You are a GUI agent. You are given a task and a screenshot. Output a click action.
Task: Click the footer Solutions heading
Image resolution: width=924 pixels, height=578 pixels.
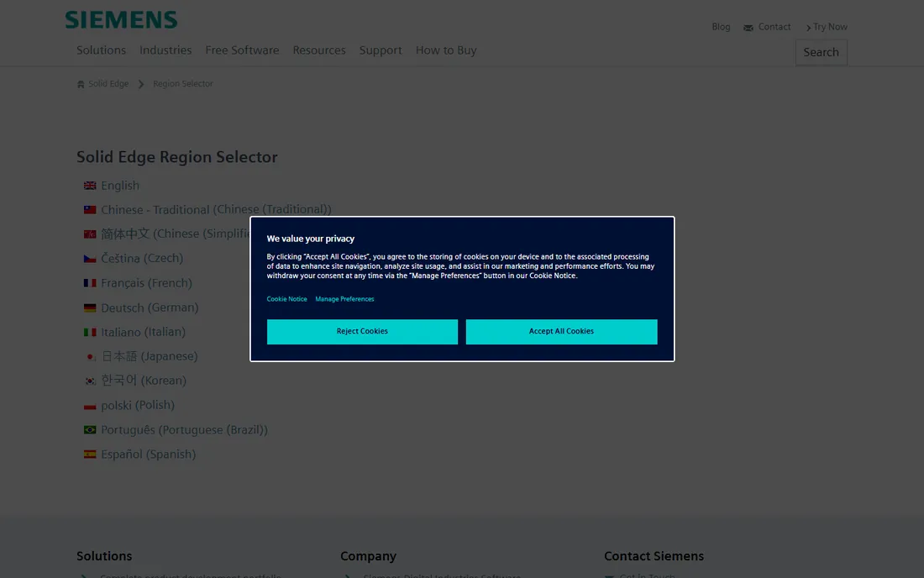104,556
